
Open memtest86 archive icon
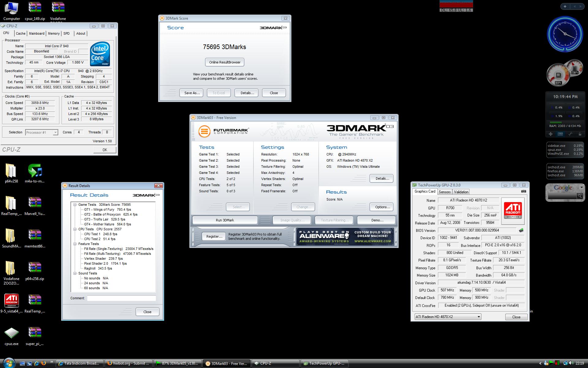coord(35,238)
